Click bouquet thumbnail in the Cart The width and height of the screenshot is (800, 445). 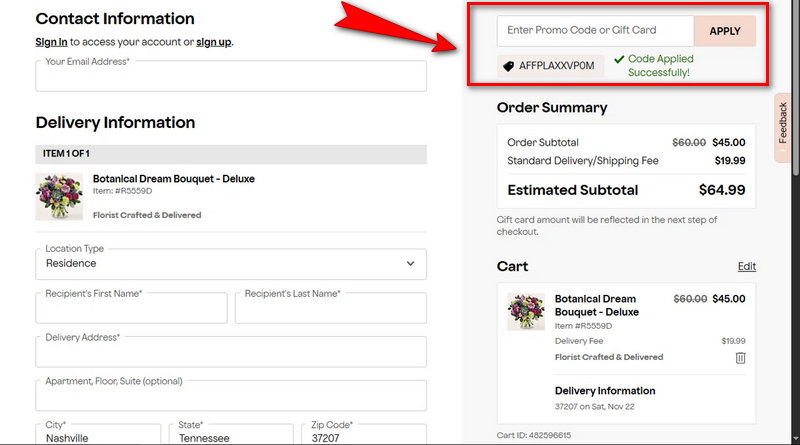(x=526, y=312)
